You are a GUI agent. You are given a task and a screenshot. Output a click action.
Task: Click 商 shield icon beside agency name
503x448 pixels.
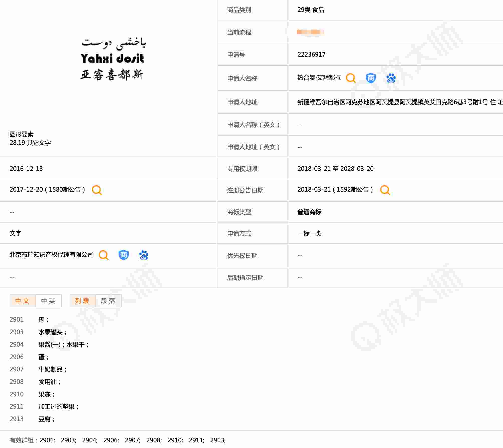123,255
